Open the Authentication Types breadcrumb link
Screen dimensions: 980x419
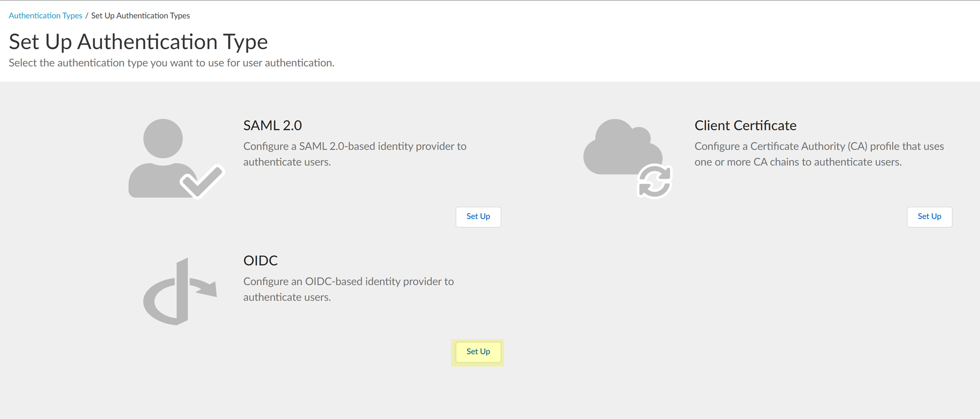pos(45,15)
